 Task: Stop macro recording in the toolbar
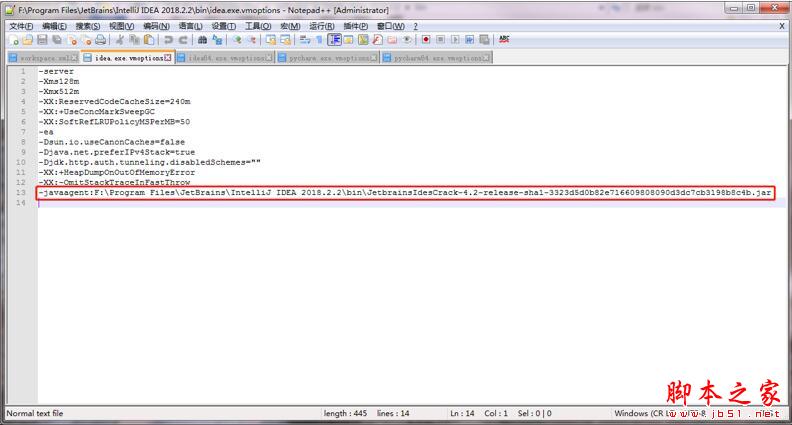tap(440, 40)
